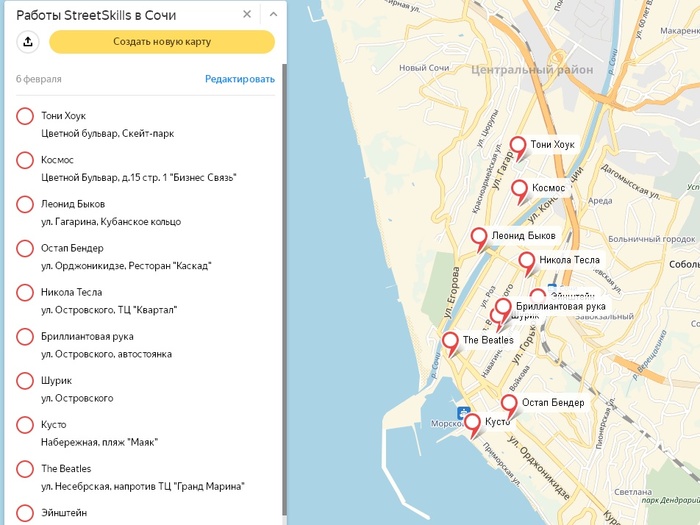Select the Кусто circle icon in list
Viewport: 700px width, 525px height.
click(x=25, y=425)
